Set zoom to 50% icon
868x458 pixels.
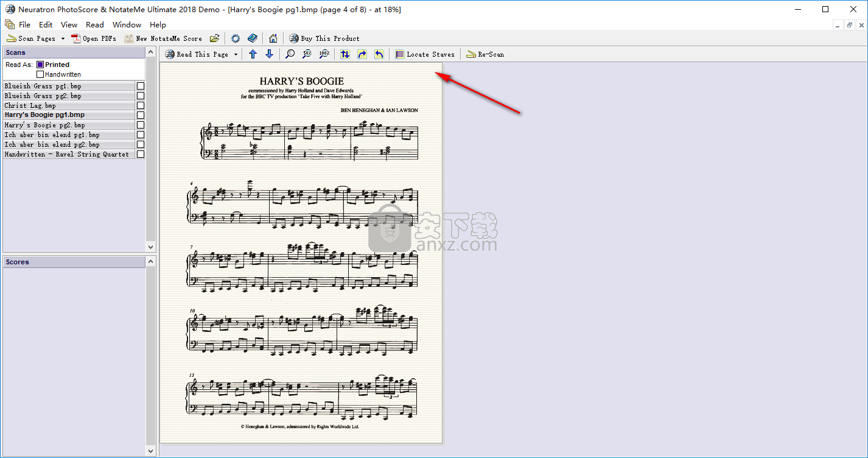click(x=307, y=54)
